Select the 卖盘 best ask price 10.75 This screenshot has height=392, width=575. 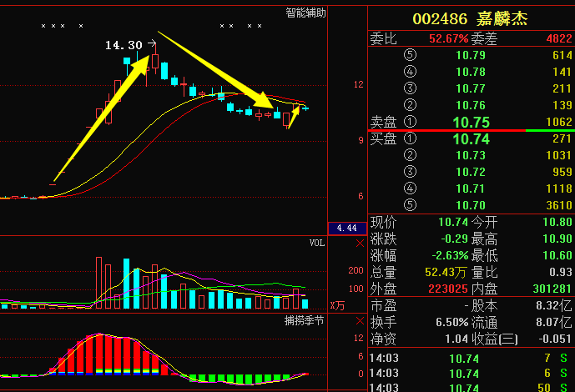pos(471,122)
